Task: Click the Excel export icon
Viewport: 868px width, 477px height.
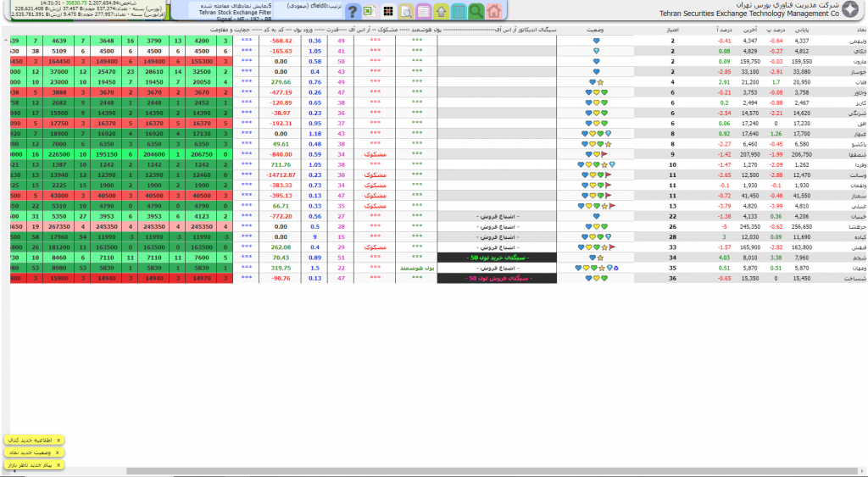Action: [x=369, y=11]
